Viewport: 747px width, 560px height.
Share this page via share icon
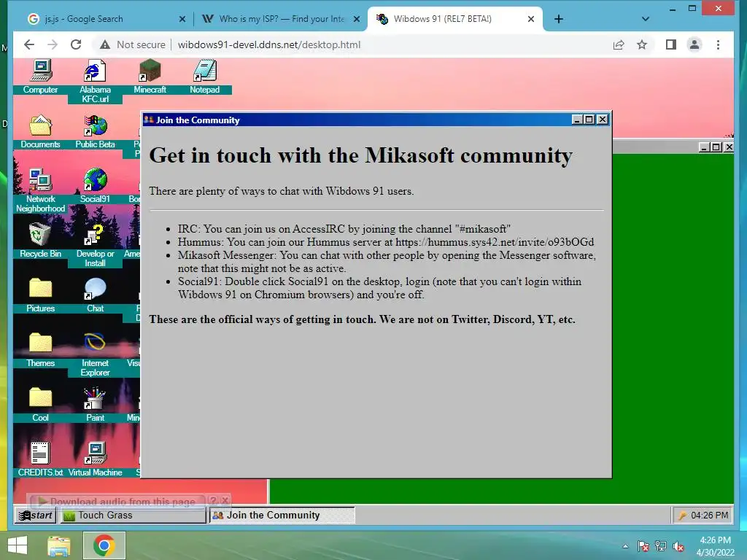(619, 44)
